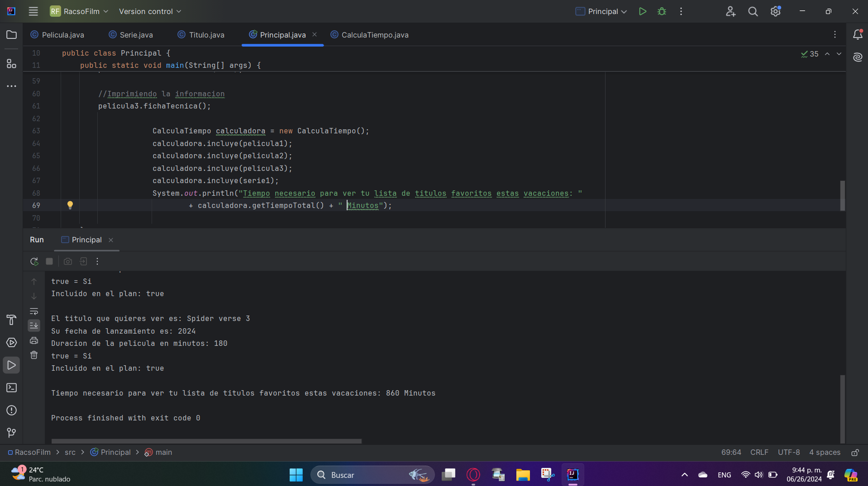Screen dimensions: 868x486
Task: Open the Structure tool window
Action: (x=12, y=64)
